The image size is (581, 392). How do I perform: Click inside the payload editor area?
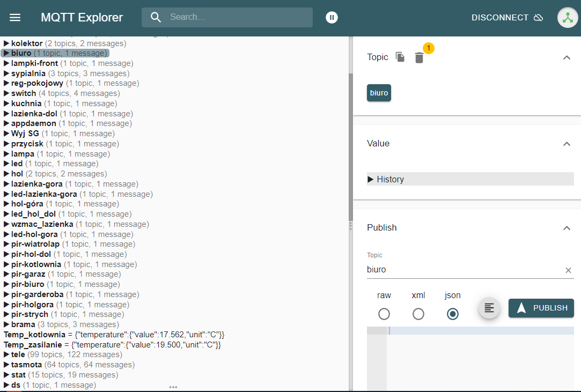(480, 358)
